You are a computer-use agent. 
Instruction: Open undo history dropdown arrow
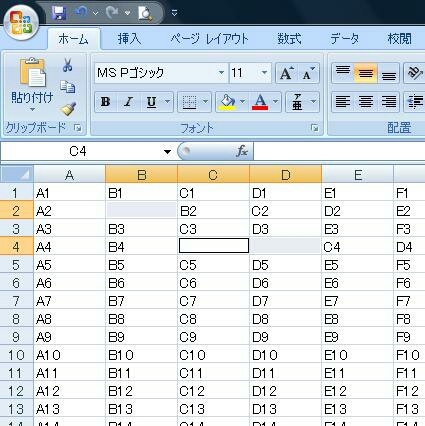(96, 13)
